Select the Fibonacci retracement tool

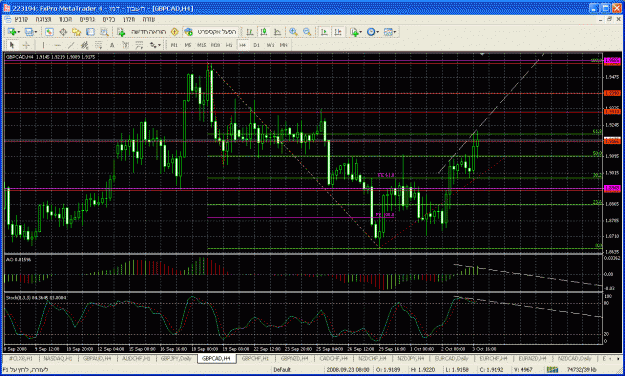point(98,45)
